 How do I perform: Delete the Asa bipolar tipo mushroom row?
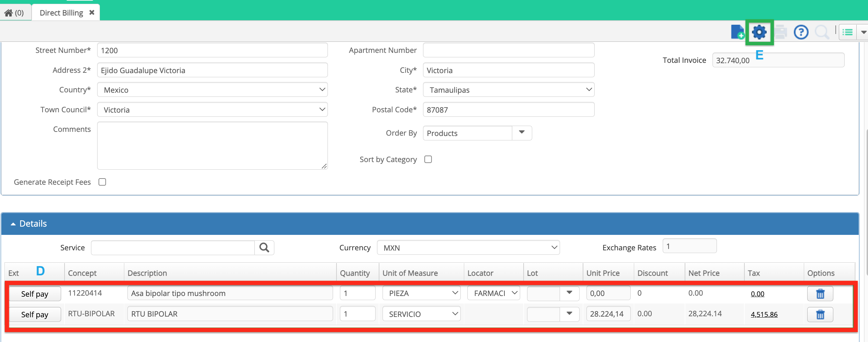[820, 294]
